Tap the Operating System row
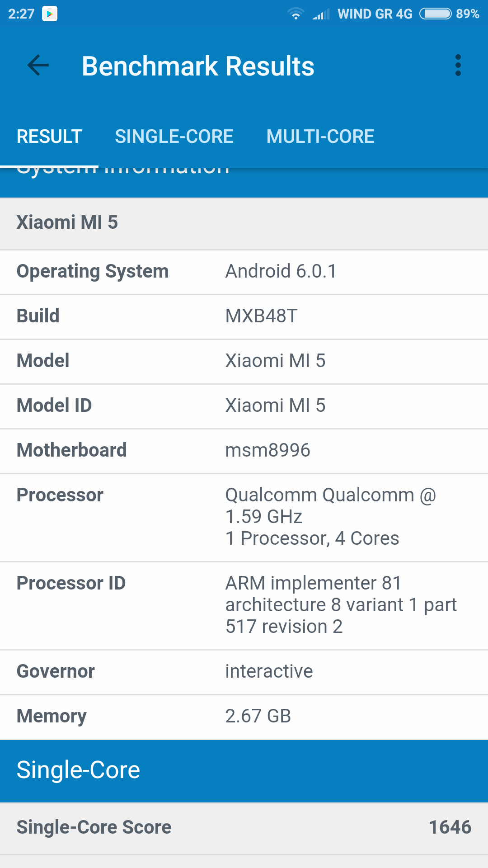The height and width of the screenshot is (868, 488). [244, 272]
